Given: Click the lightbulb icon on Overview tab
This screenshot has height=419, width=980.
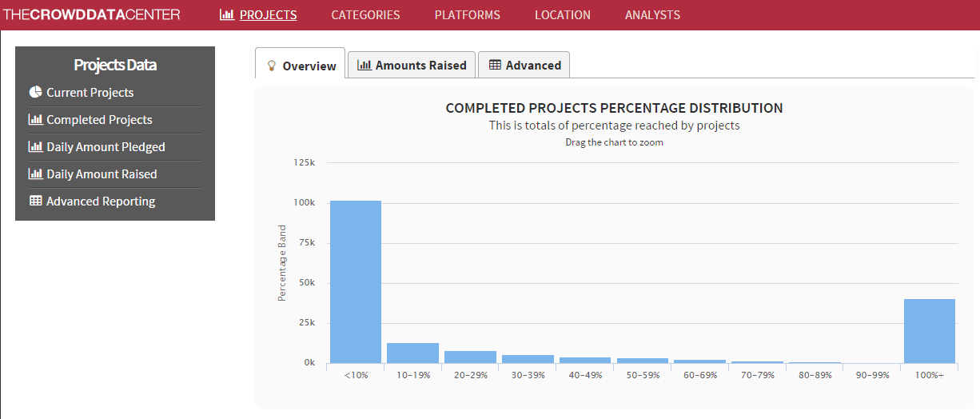Looking at the screenshot, I should [272, 66].
